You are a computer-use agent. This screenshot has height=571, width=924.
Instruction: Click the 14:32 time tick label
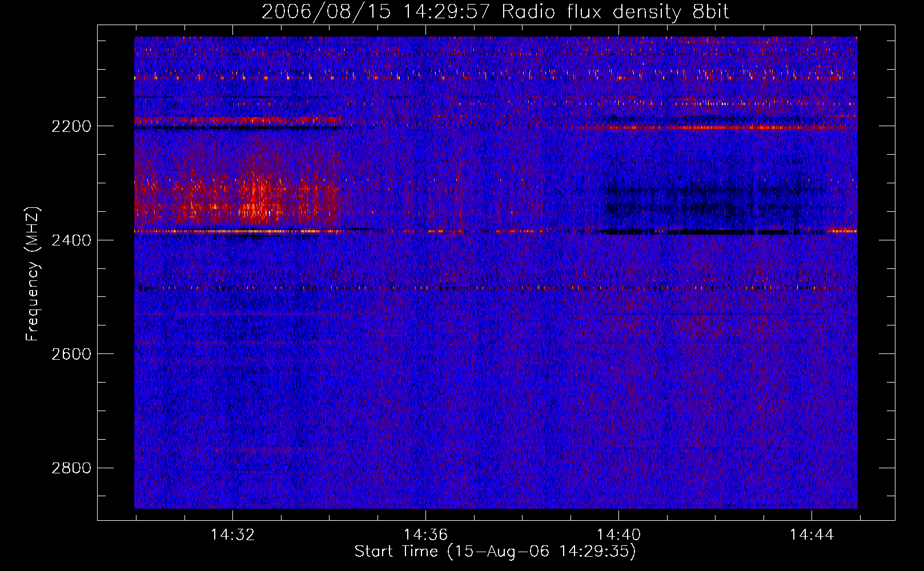click(x=232, y=535)
